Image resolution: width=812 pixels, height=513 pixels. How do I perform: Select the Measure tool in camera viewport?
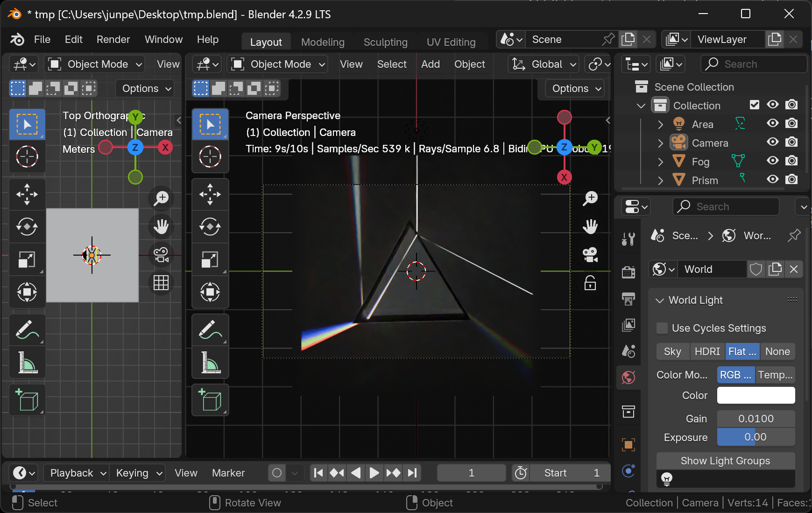tap(210, 363)
